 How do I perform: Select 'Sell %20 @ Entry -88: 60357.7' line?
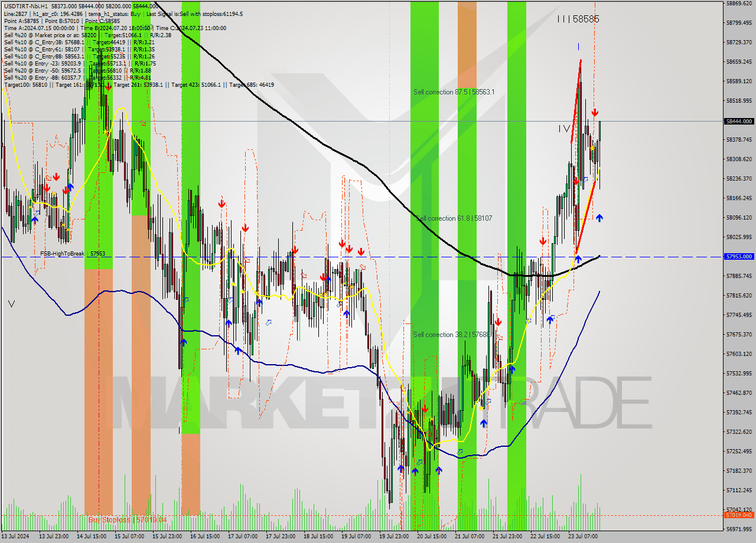(x=78, y=77)
